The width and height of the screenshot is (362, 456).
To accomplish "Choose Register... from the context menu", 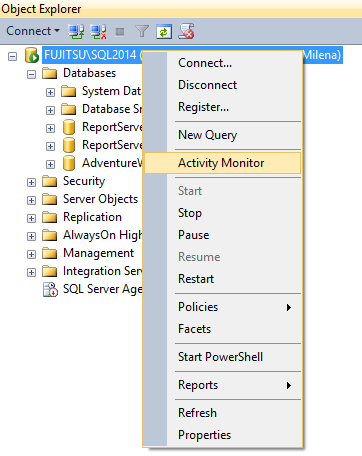I will pyautogui.click(x=223, y=107).
